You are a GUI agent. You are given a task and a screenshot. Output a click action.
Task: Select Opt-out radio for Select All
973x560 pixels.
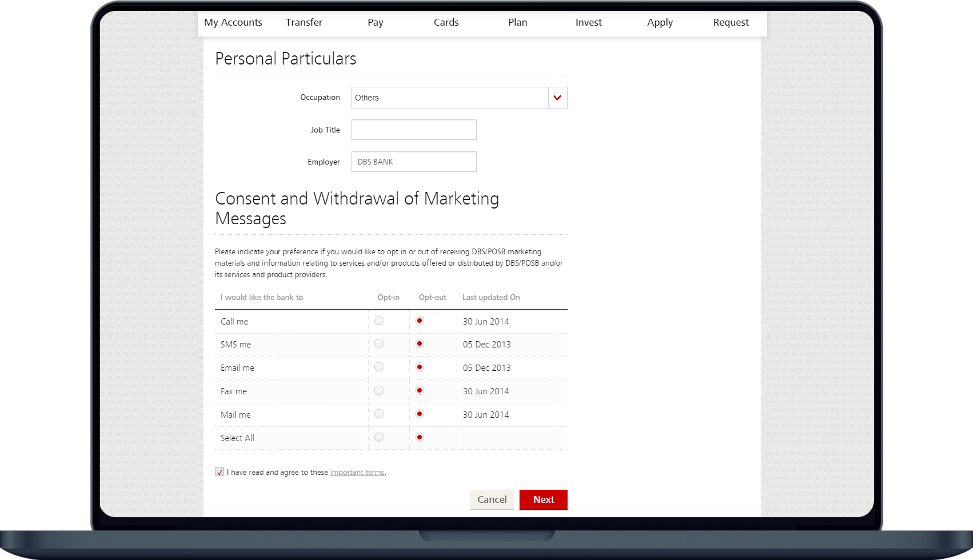point(419,437)
